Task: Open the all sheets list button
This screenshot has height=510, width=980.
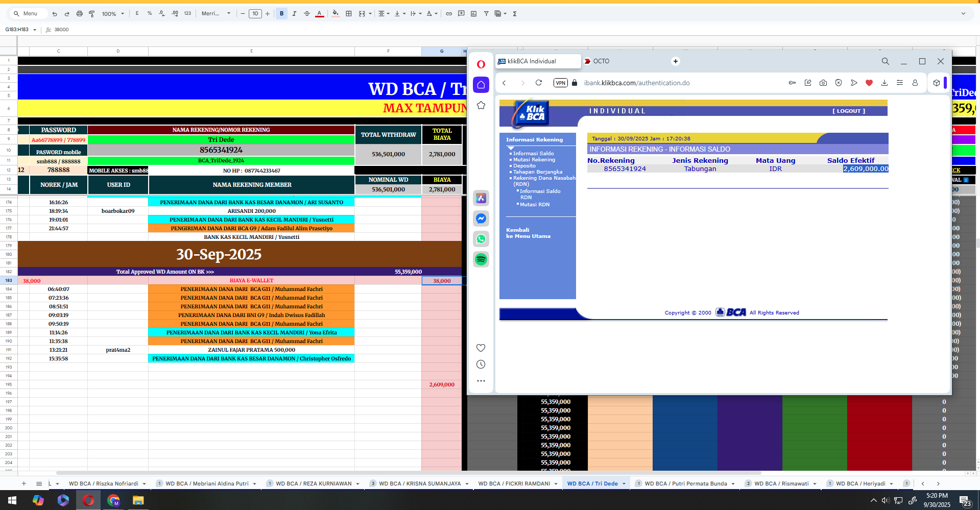Action: [x=39, y=483]
